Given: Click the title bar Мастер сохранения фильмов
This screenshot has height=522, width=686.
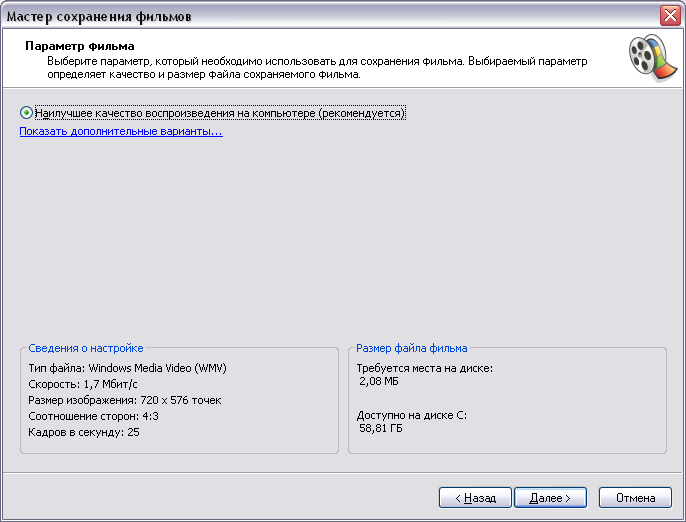Looking at the screenshot, I should click(99, 17).
